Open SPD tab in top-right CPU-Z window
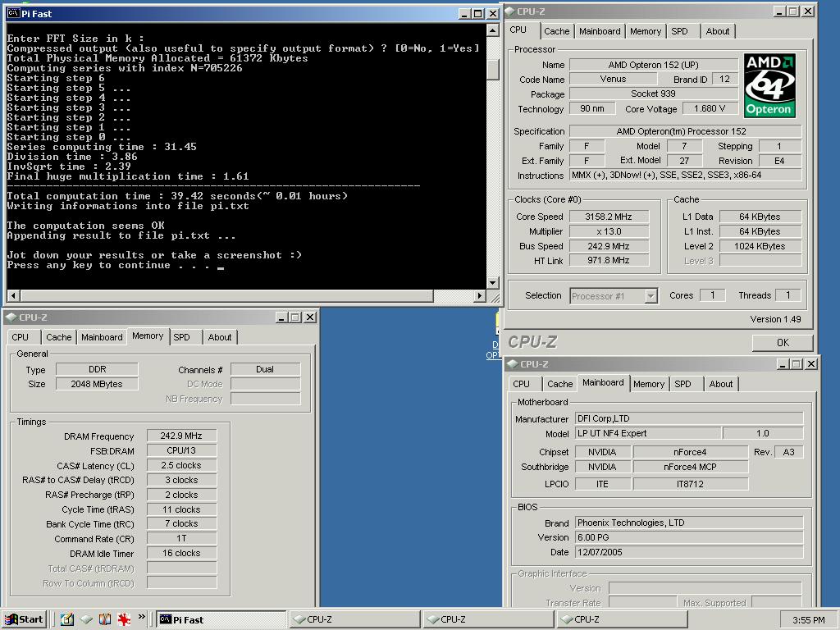The height and width of the screenshot is (630, 840). (x=679, y=31)
